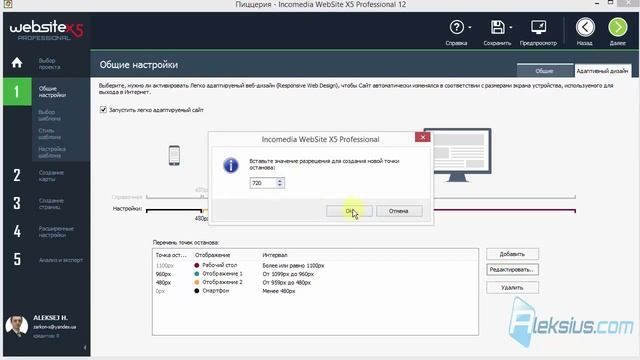Collapse the sidebar with the arrow
The image size is (640, 360).
tap(85, 348)
